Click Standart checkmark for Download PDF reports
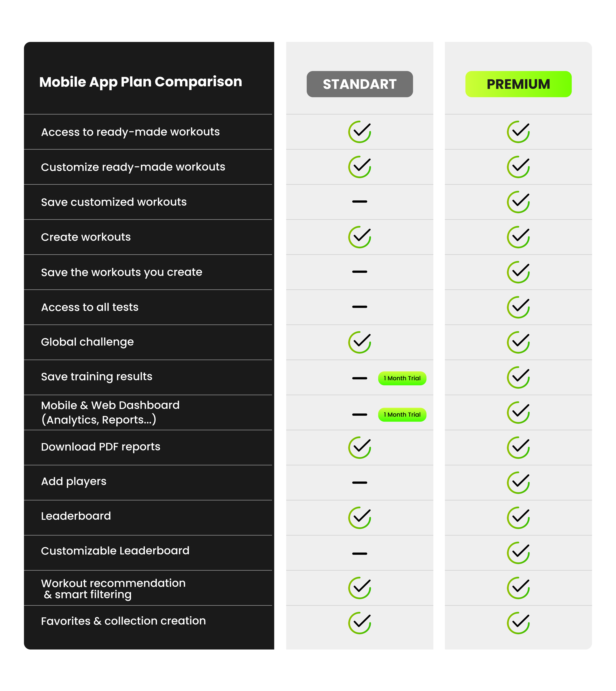The width and height of the screenshot is (616, 691). [359, 447]
